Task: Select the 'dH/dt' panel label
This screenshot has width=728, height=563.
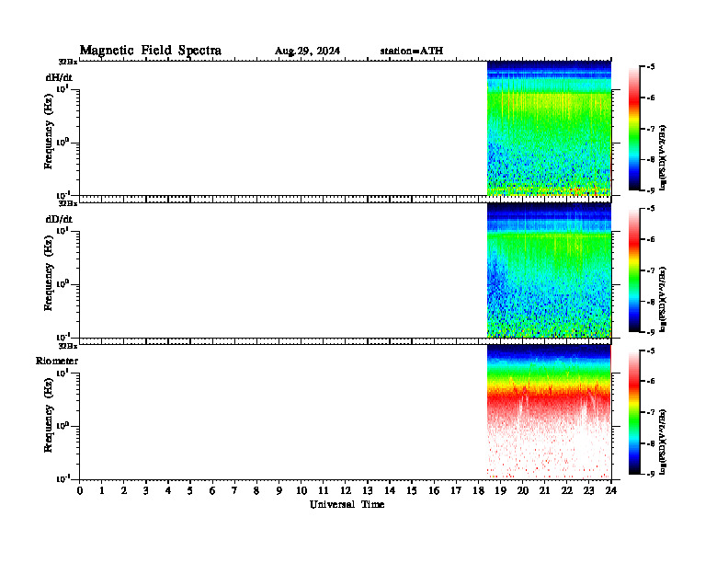Action: tap(59, 77)
